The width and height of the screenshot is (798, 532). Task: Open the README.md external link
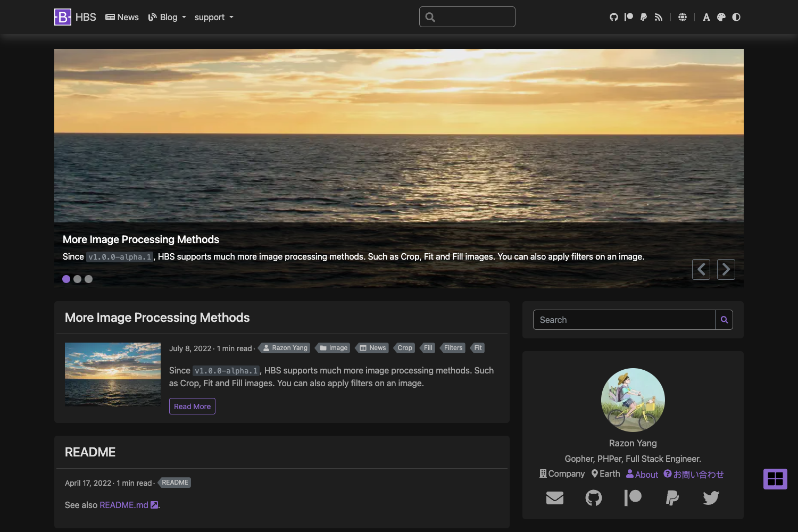point(123,505)
